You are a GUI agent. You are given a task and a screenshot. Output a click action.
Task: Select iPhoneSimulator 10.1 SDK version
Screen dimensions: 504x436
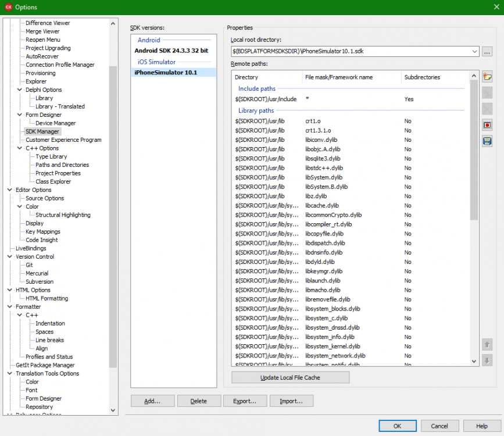click(x=174, y=72)
